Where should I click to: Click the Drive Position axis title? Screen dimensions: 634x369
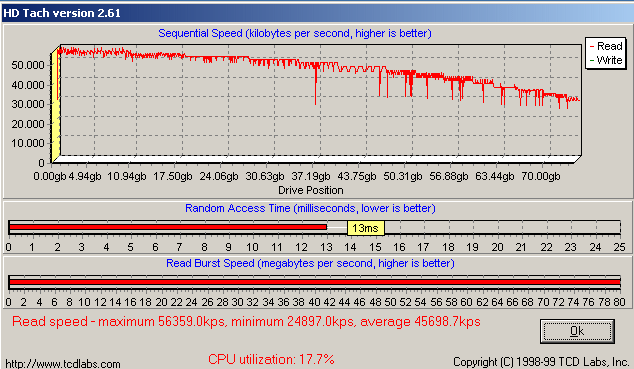coord(311,190)
